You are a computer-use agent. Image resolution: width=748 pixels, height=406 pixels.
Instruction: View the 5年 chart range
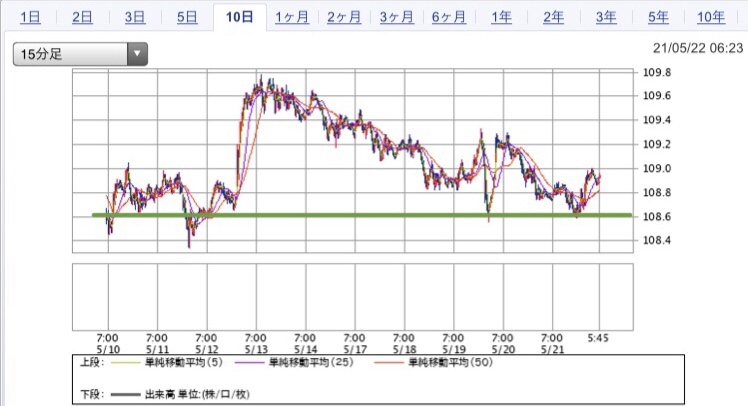[x=658, y=17]
